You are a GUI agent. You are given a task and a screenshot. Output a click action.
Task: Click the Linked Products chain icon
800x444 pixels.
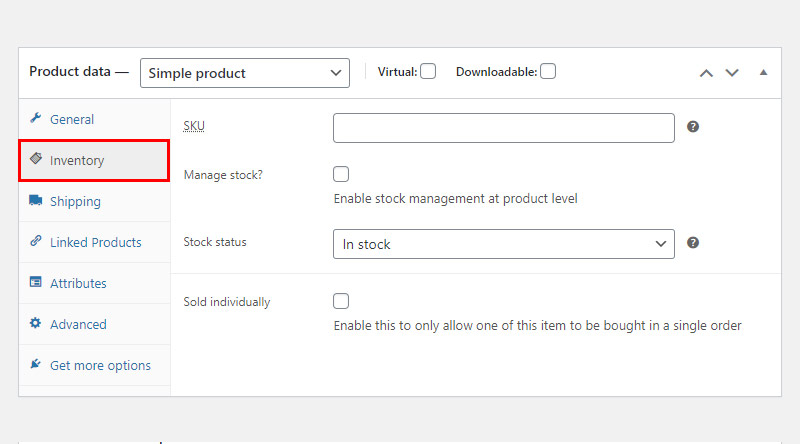(35, 241)
